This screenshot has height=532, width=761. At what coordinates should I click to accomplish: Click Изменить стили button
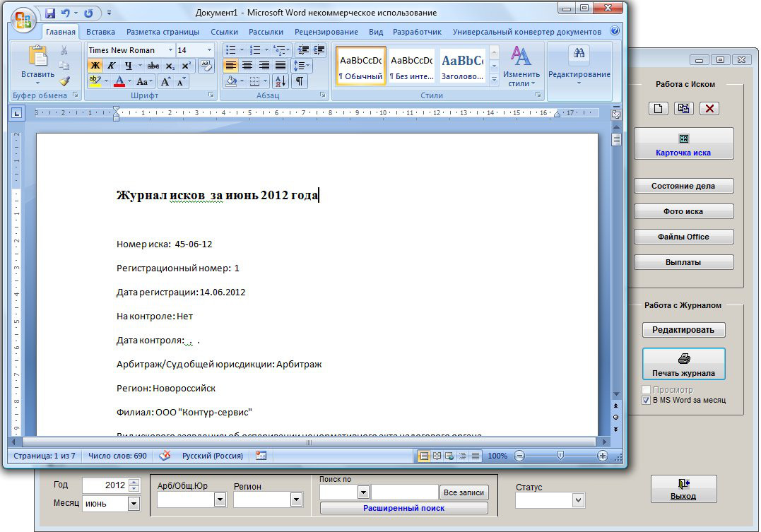pyautogui.click(x=521, y=67)
